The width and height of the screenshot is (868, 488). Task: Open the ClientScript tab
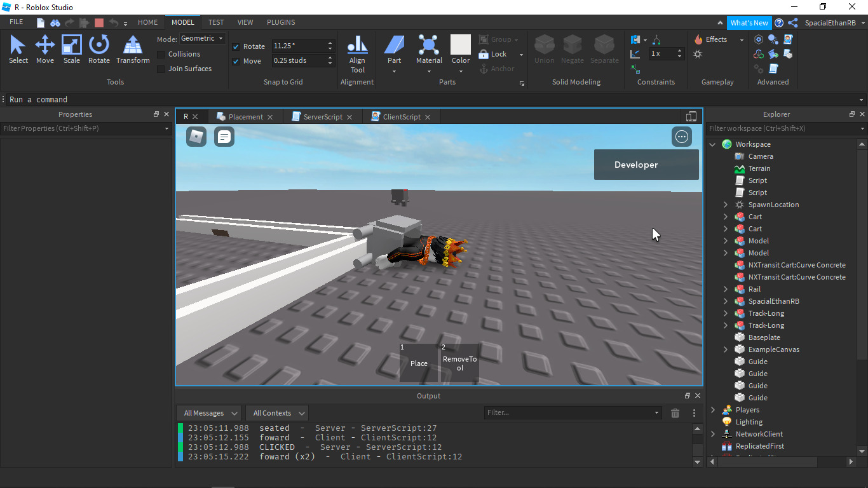(400, 116)
